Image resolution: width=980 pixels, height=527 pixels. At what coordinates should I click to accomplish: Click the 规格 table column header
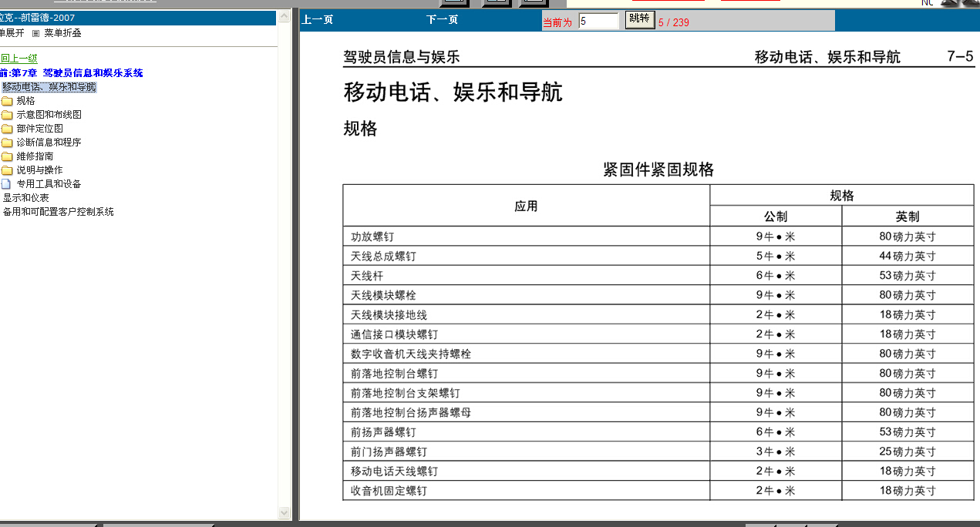842,196
